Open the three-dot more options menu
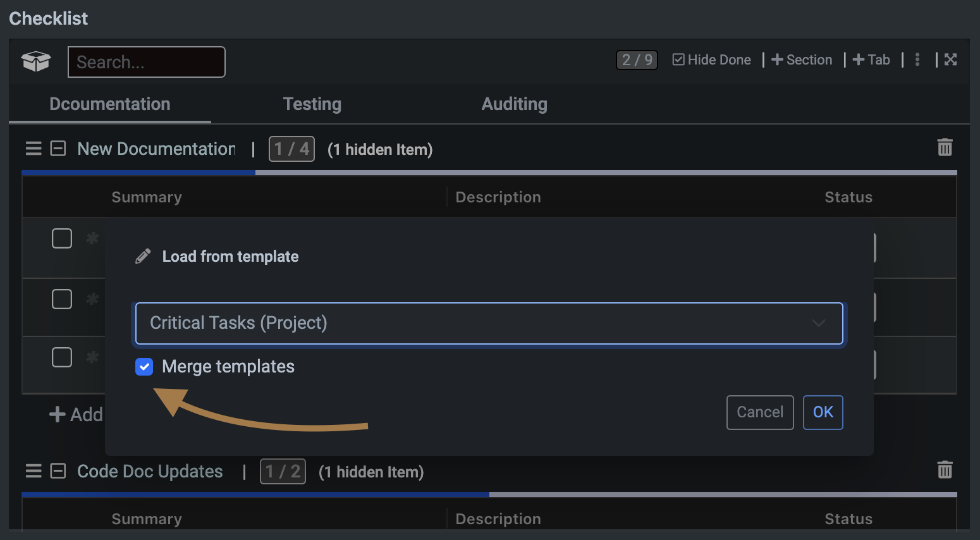The width and height of the screenshot is (980, 540). pos(917,59)
